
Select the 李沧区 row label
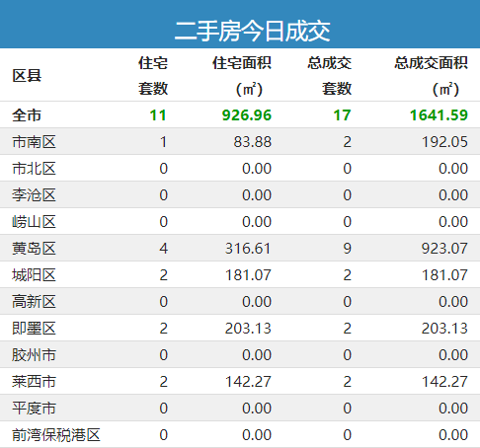tap(34, 195)
